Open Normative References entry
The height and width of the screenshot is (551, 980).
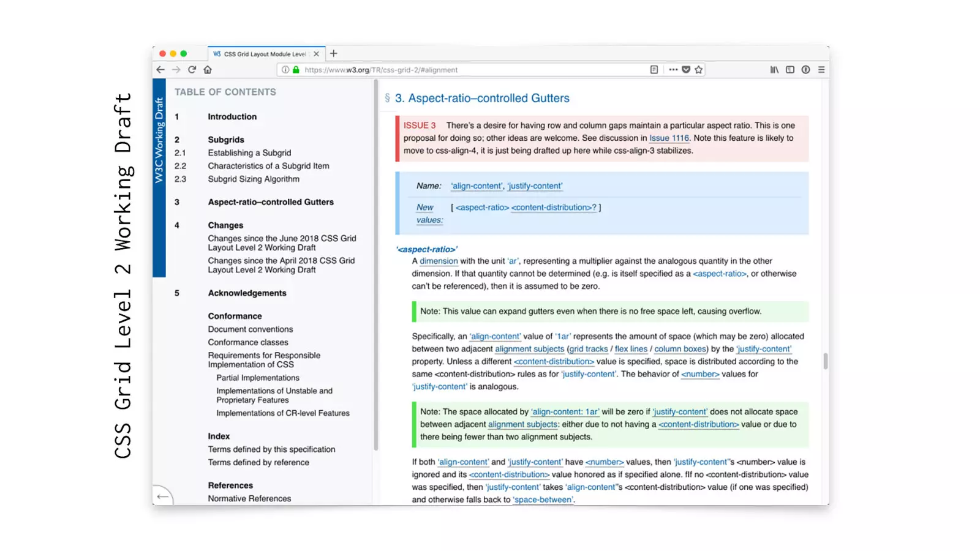[249, 499]
